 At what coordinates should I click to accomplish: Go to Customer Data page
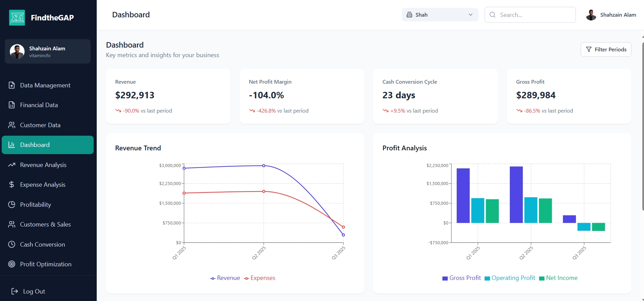coord(40,125)
